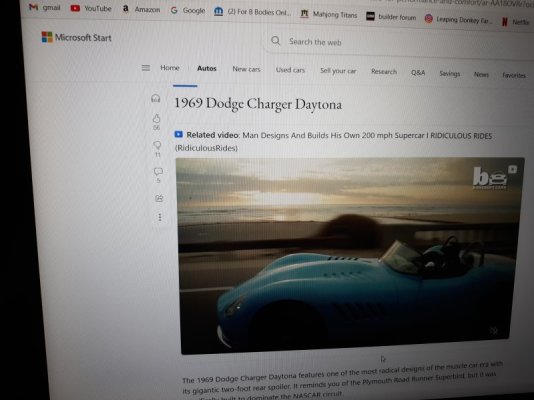This screenshot has width=534, height=400.
Task: Click the Microsoft Start logo
Action: click(77, 37)
